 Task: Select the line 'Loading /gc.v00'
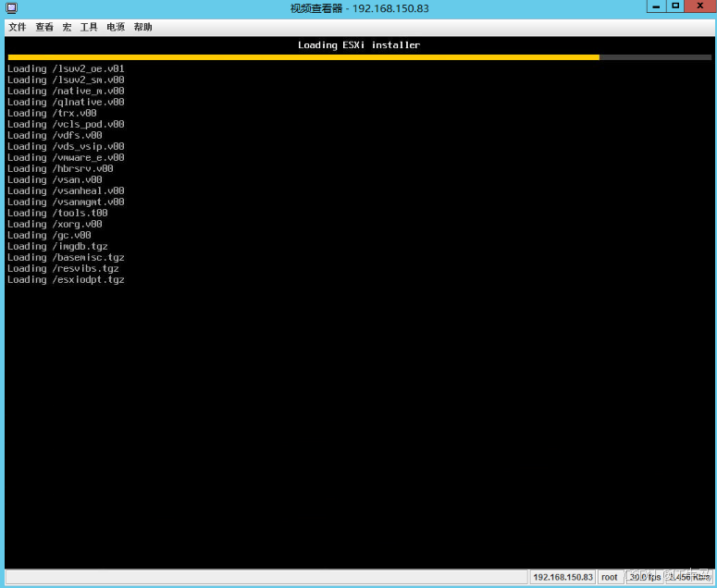point(49,235)
